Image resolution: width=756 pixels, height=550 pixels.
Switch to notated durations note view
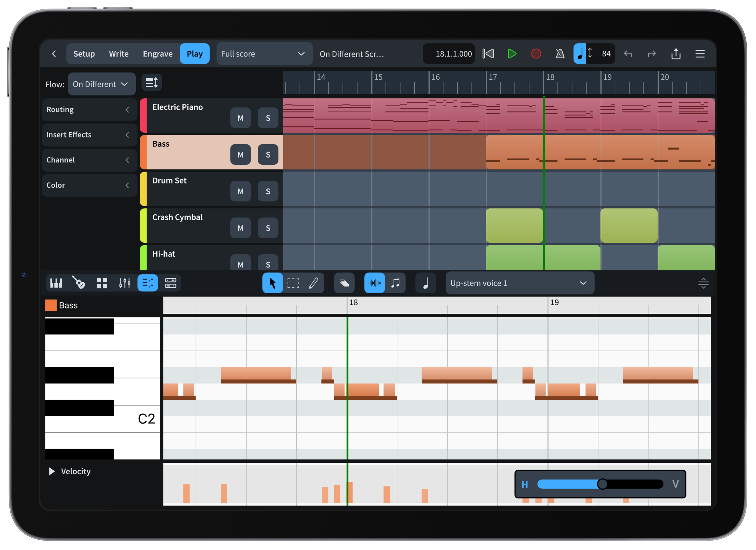(396, 283)
